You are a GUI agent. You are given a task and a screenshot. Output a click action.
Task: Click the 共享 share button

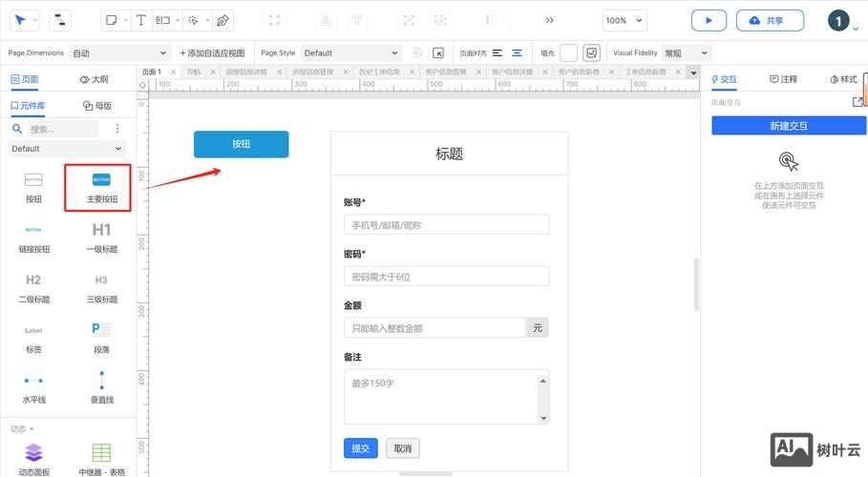[770, 20]
